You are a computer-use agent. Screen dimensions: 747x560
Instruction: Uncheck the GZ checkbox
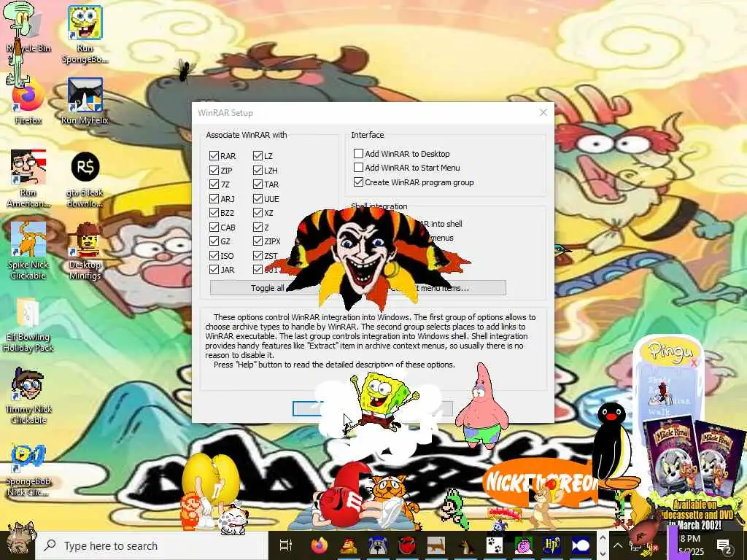214,241
